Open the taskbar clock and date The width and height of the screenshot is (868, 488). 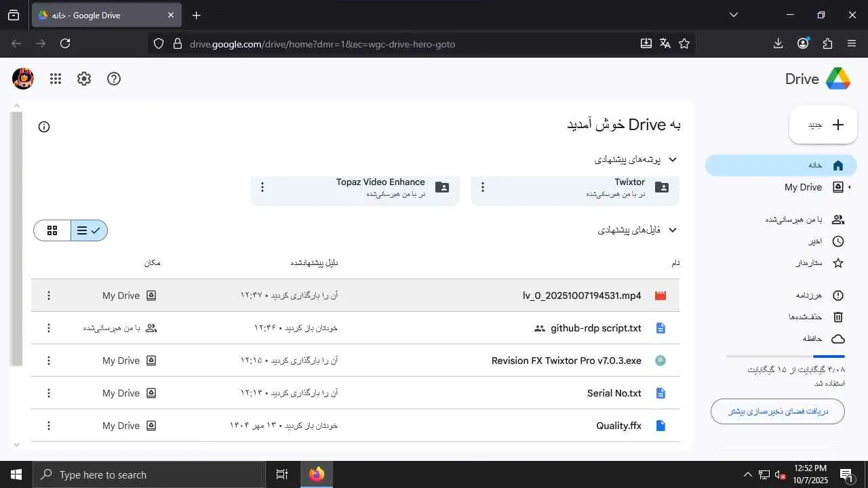click(810, 474)
